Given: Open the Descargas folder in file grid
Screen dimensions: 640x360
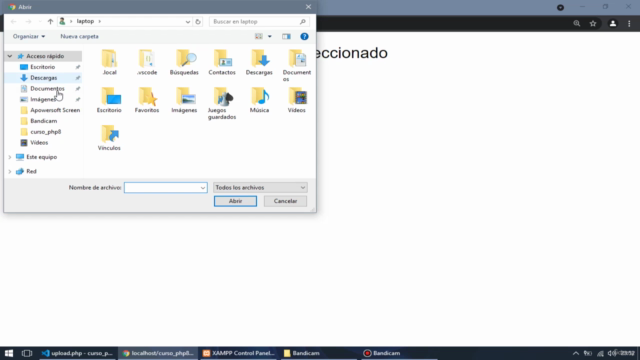Looking at the screenshot, I should 259,62.
